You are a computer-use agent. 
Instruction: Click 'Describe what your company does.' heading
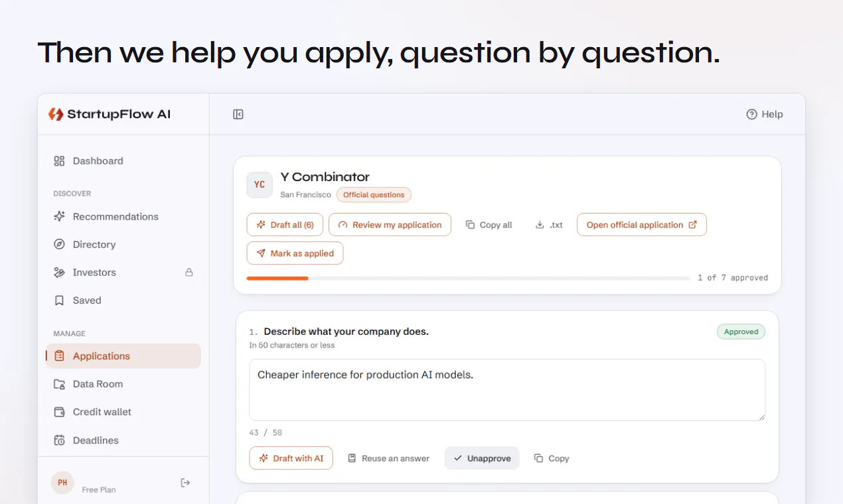[x=346, y=332]
